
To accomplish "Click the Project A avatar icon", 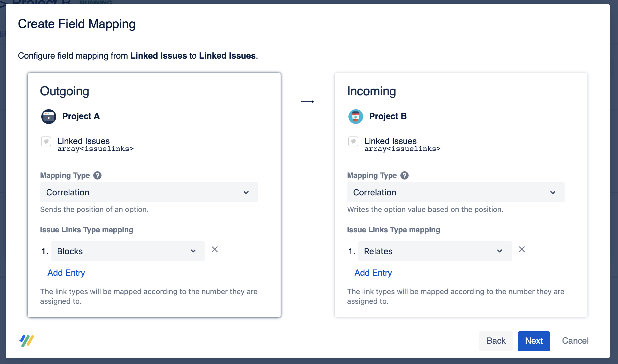I will click(x=49, y=116).
